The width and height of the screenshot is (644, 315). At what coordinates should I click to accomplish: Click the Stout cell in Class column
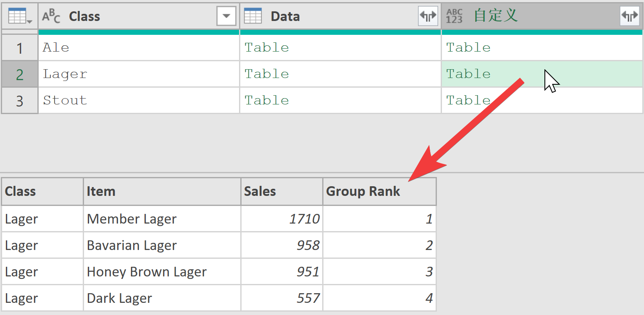tap(139, 100)
